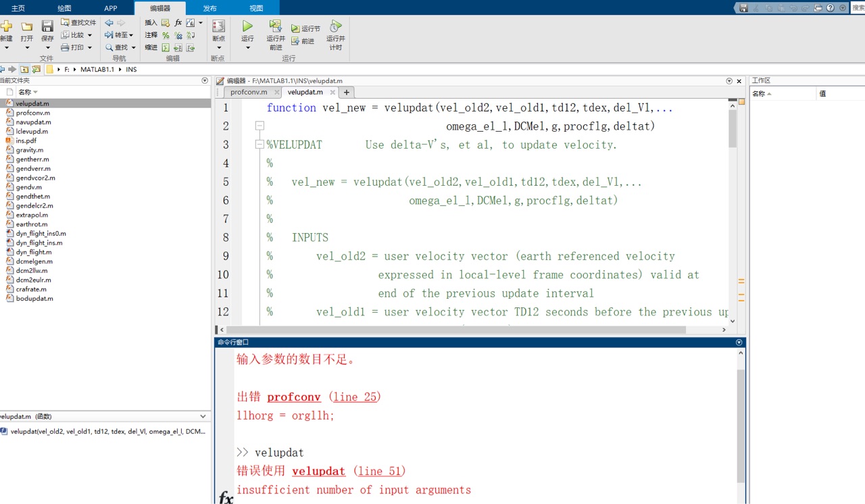Click the velupdat error link in command window
This screenshot has width=865, height=504.
(x=319, y=471)
